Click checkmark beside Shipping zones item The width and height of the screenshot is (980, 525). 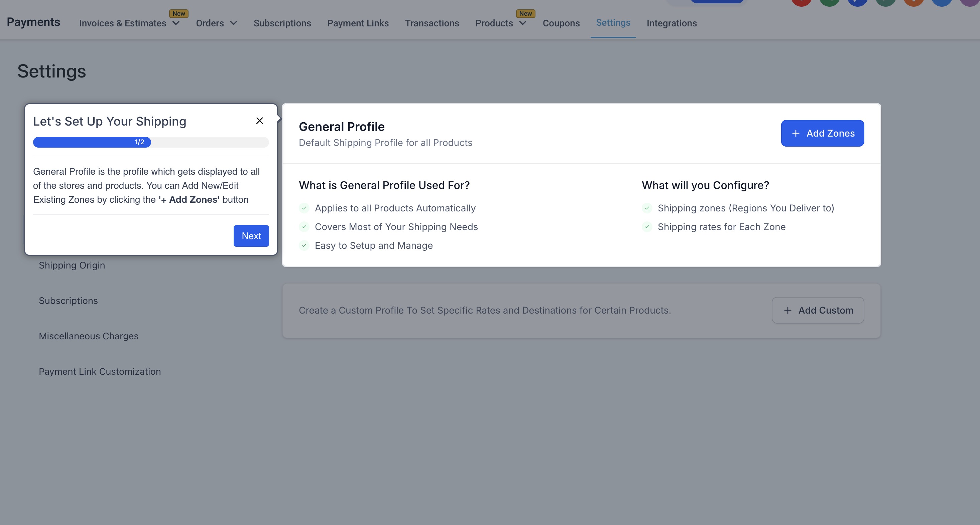[x=647, y=208]
